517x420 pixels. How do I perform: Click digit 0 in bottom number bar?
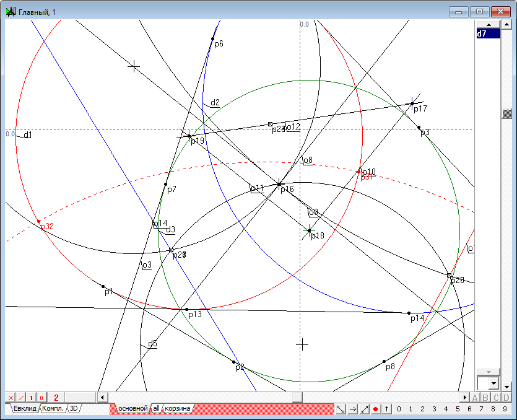[x=399, y=409]
